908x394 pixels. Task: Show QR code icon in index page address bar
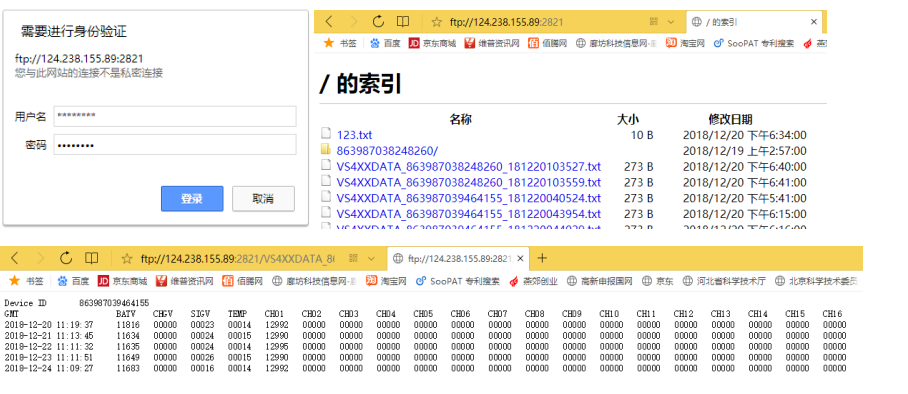654,22
